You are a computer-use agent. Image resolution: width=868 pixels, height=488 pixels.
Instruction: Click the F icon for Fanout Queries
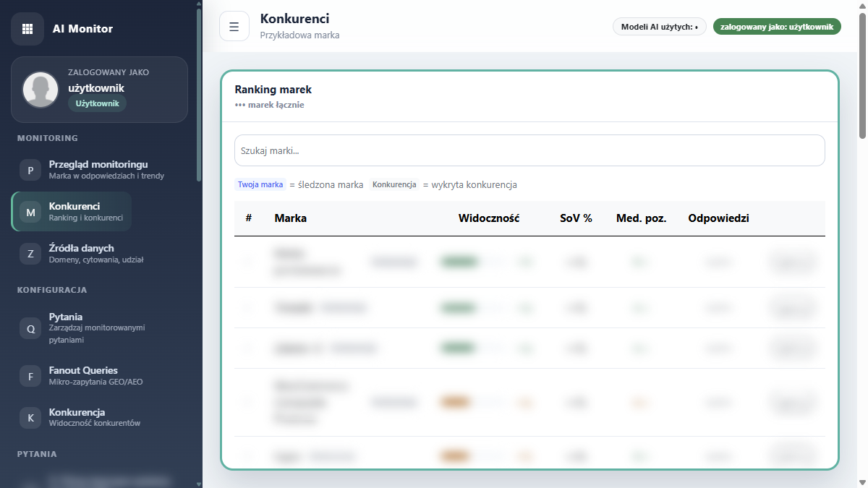tap(30, 376)
